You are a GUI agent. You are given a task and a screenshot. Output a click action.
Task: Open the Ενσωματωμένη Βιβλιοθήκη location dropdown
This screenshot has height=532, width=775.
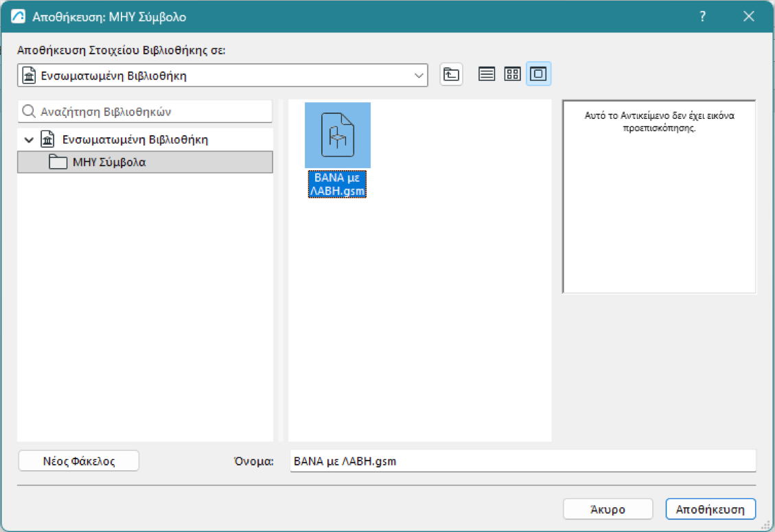(222, 75)
